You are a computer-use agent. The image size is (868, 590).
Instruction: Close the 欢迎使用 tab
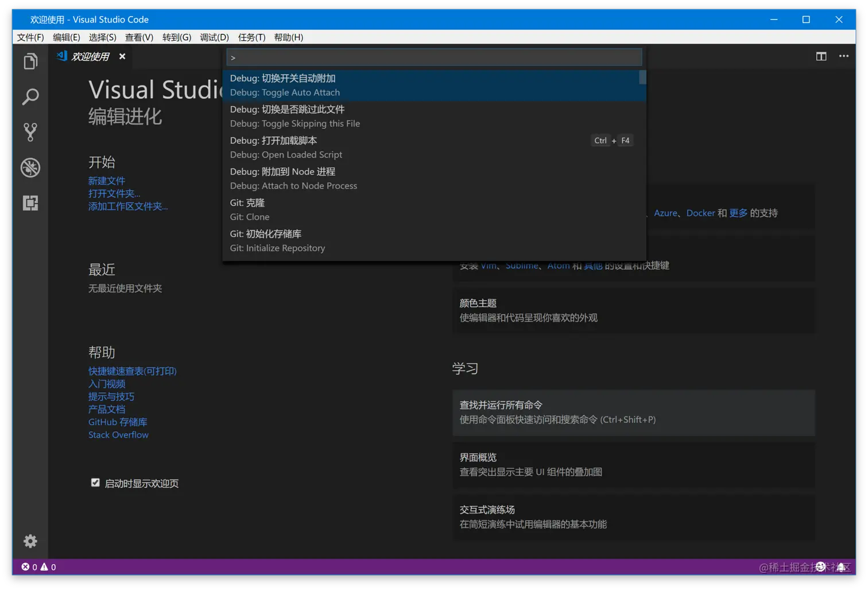tap(122, 56)
